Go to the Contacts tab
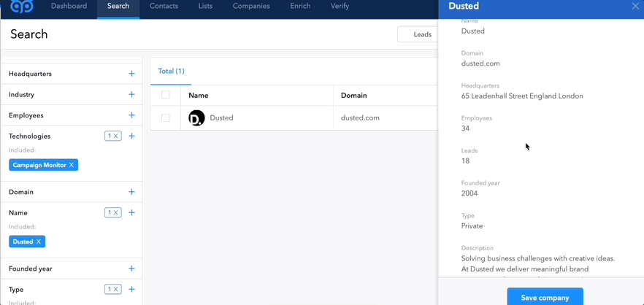This screenshot has height=305, width=644. coord(164,6)
